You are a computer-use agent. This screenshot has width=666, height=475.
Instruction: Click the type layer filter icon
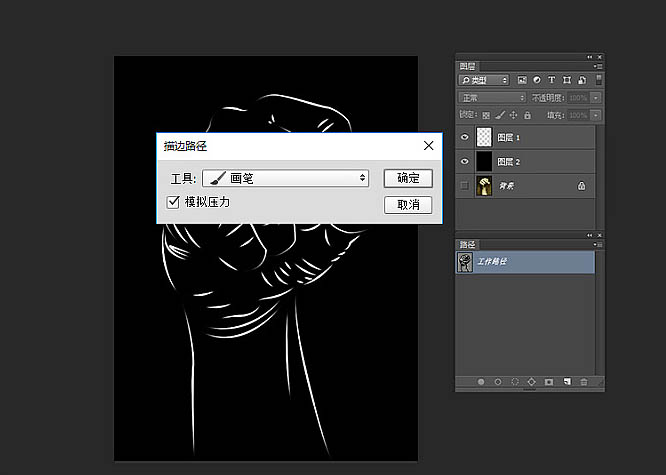pos(551,79)
